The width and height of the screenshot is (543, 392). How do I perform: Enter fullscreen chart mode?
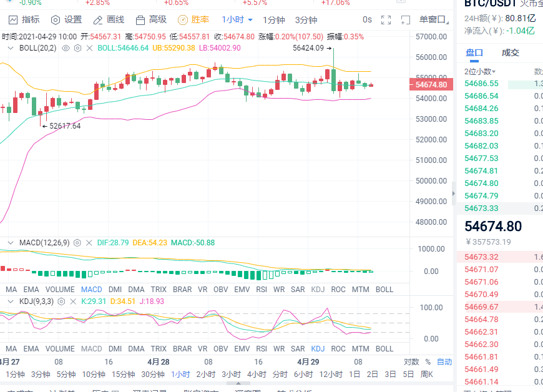tap(387, 20)
